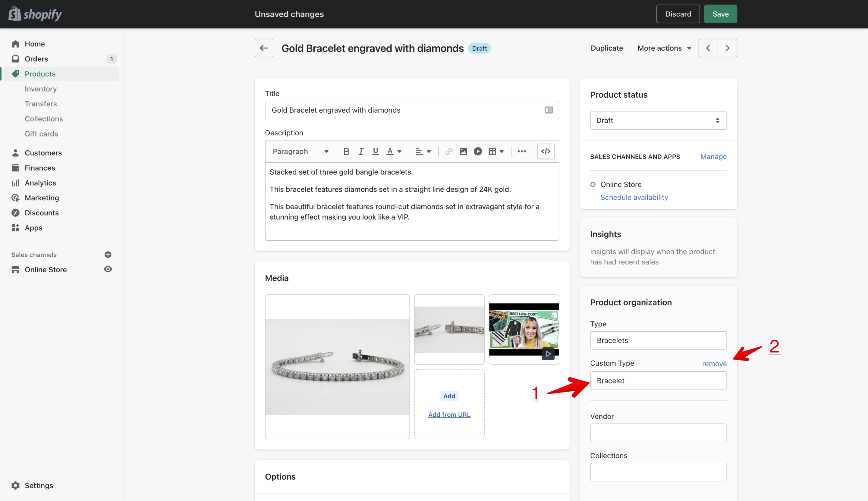Open Collections under Products
Image resolution: width=868 pixels, height=501 pixels.
coord(44,119)
